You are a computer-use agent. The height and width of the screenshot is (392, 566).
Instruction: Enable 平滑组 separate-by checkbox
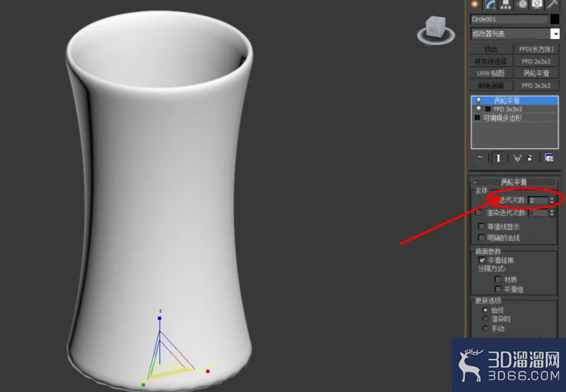pyautogui.click(x=498, y=289)
